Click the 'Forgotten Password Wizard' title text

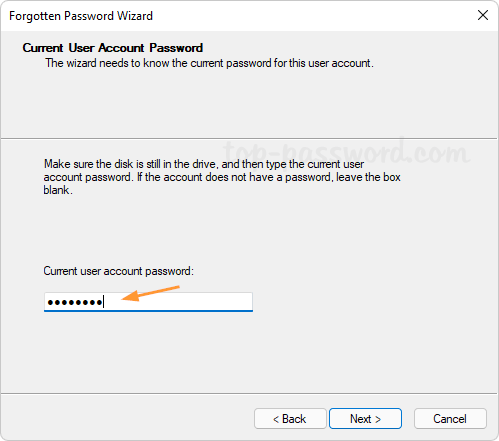coord(81,16)
